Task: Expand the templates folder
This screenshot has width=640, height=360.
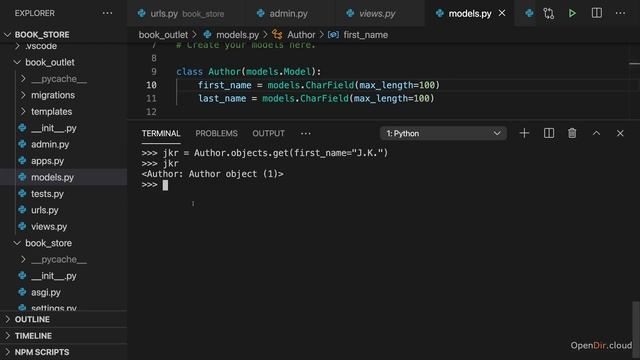Action: [23, 111]
